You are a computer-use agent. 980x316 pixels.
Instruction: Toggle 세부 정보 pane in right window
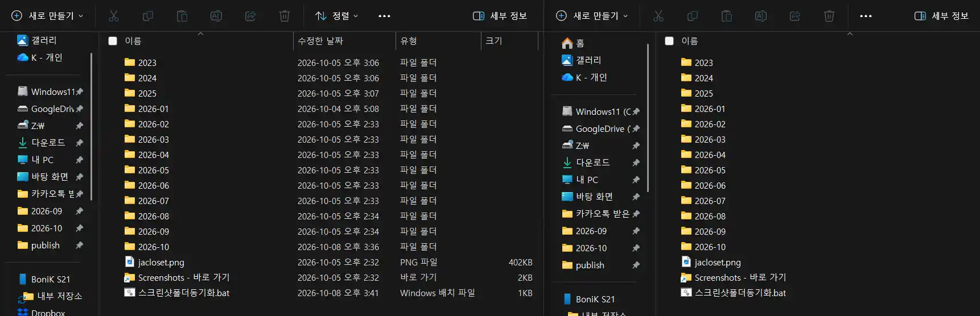(x=942, y=16)
